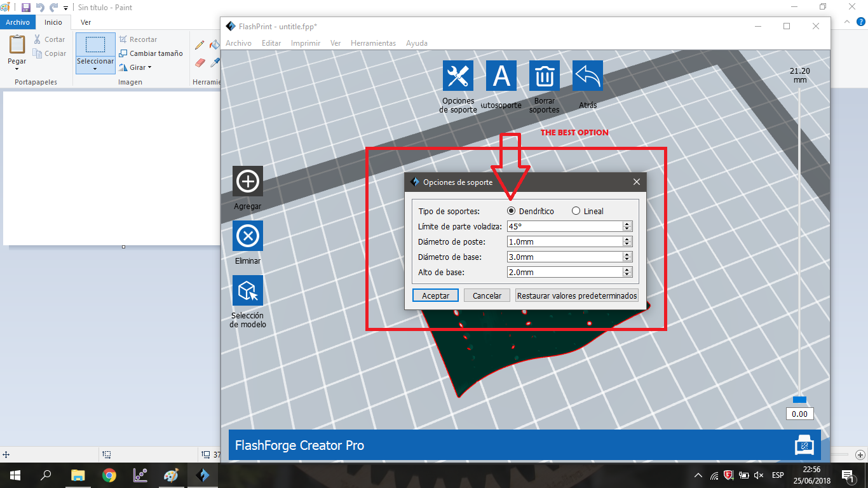Click the blue layer height slider handle
This screenshot has height=488, width=868.
[x=799, y=399]
